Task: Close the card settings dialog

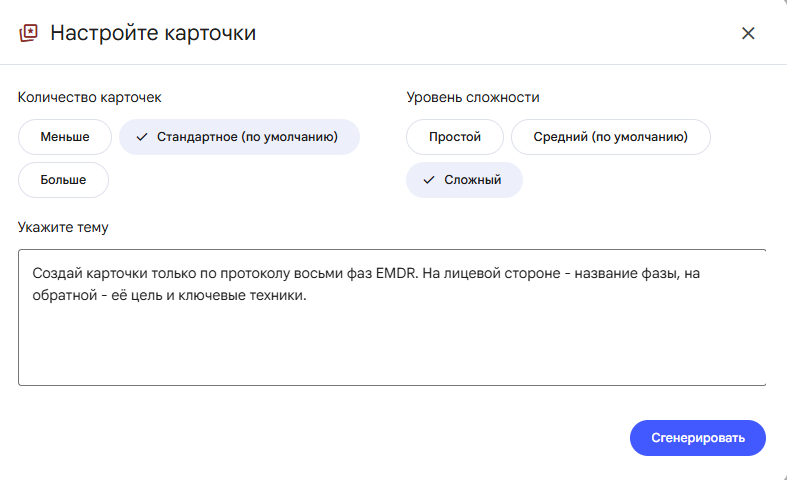Action: click(748, 33)
